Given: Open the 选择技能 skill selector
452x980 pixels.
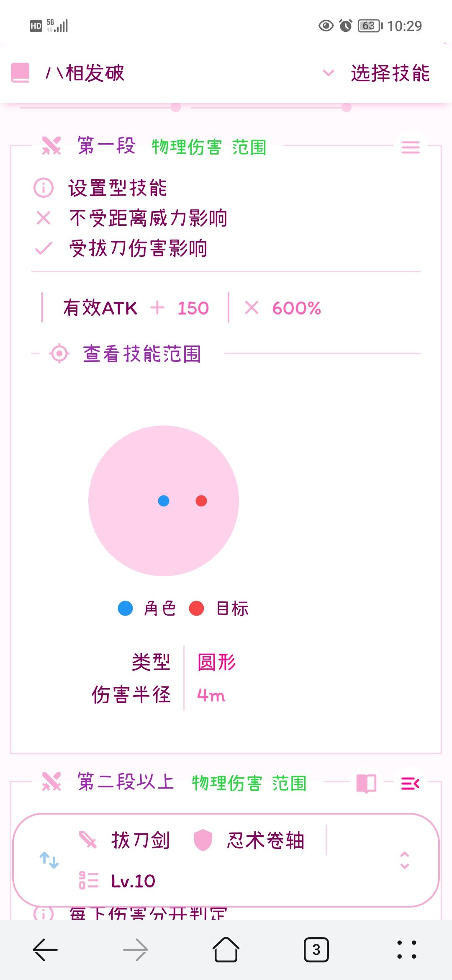Looking at the screenshot, I should point(390,73).
